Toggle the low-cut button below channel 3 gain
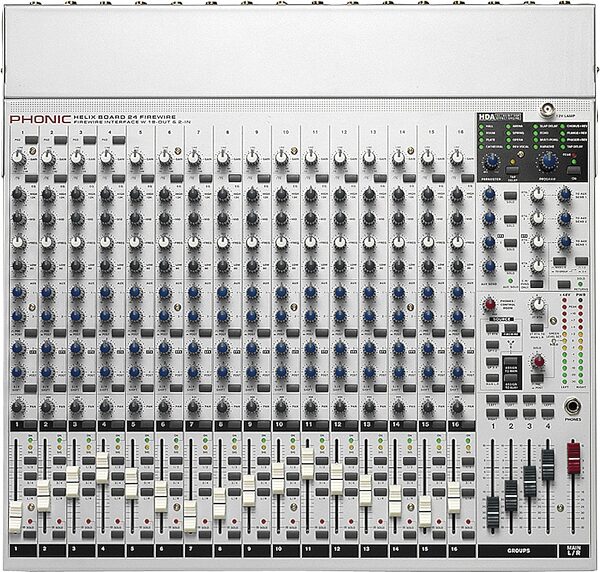 pos(90,178)
